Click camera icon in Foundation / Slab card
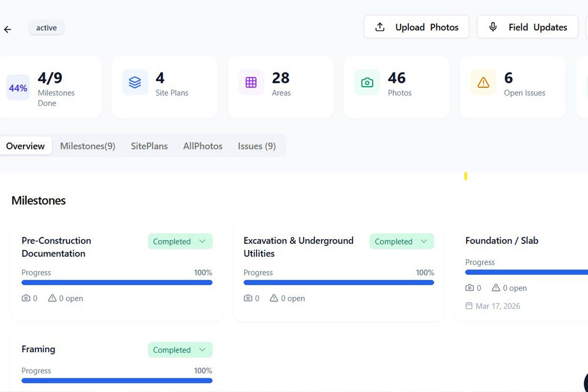 tap(469, 288)
